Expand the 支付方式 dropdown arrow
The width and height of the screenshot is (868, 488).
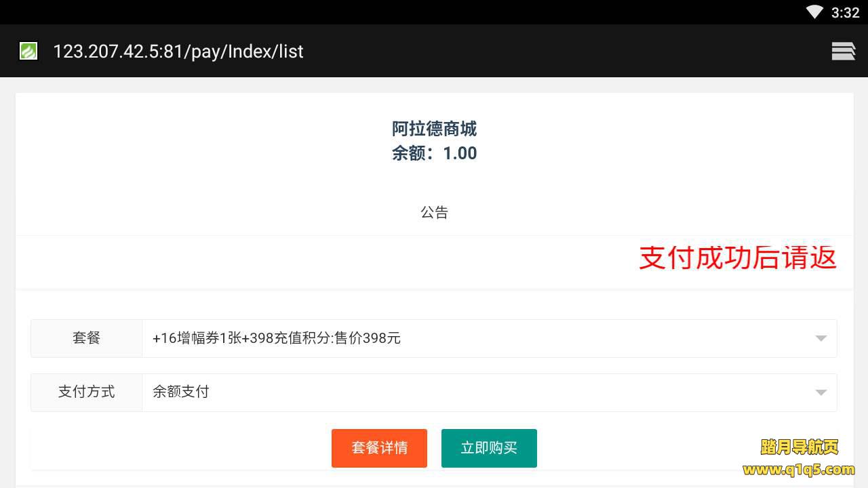click(x=821, y=392)
